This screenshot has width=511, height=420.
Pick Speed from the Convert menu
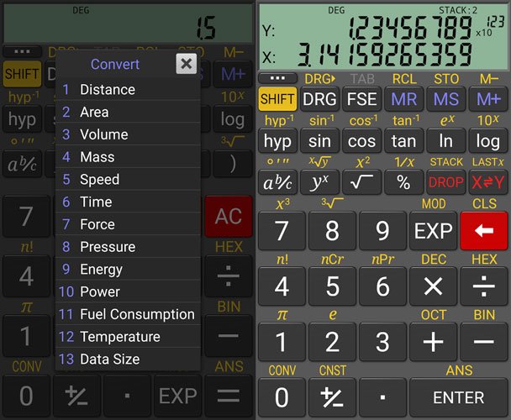[x=128, y=180]
